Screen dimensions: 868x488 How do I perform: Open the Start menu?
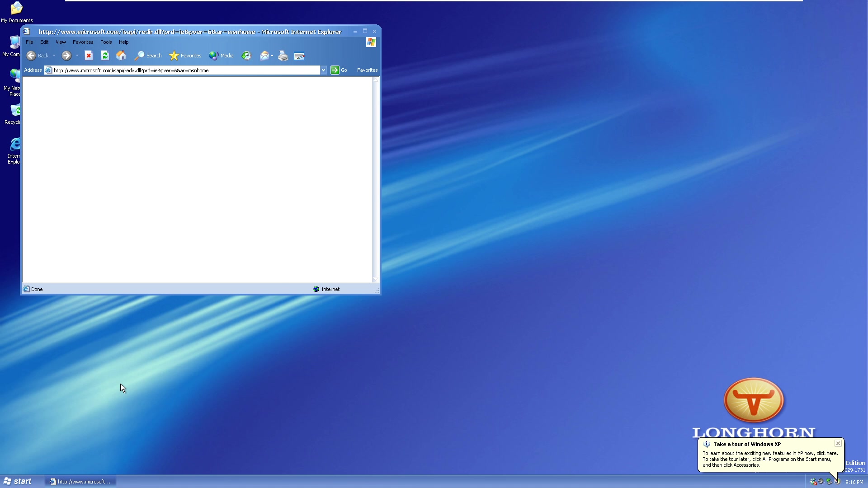(x=18, y=481)
